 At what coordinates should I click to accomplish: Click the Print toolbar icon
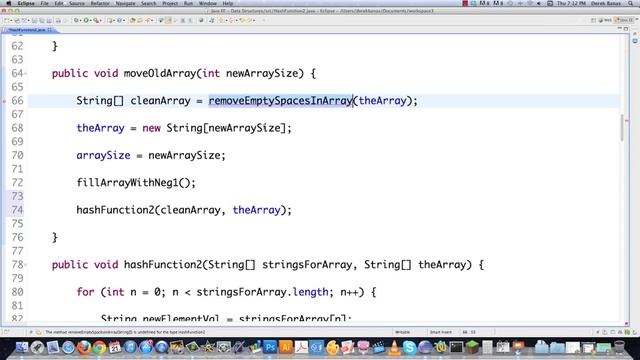click(58, 20)
